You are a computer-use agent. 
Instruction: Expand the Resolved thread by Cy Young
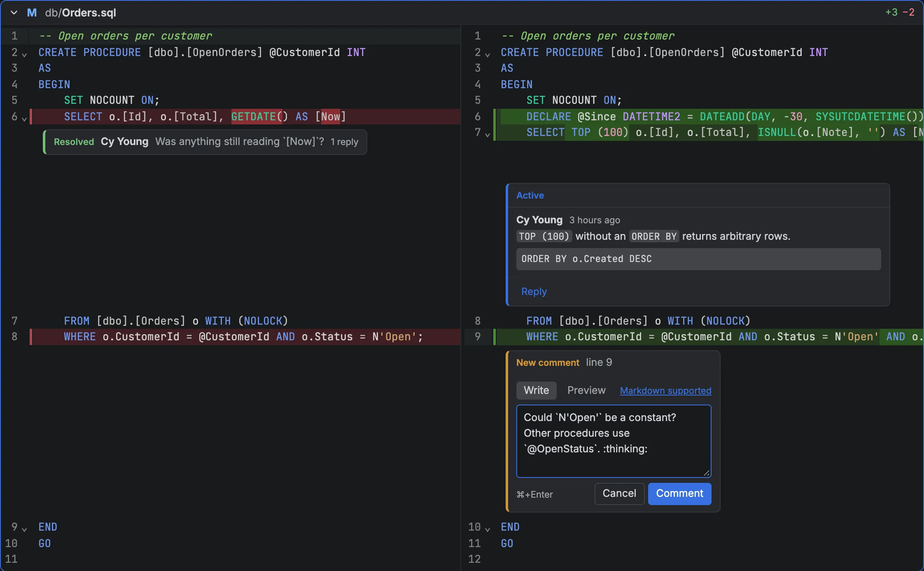tap(205, 142)
